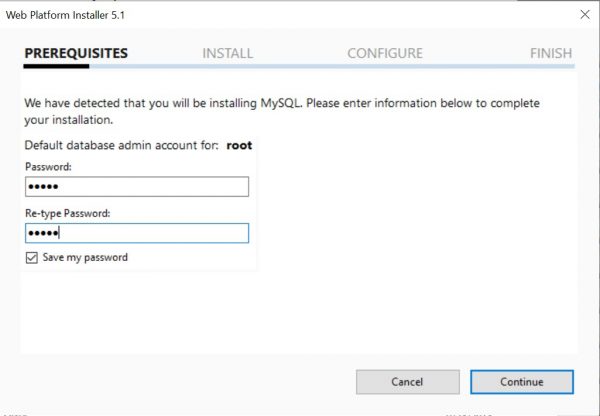This screenshot has height=416, width=600.
Task: Uncheck the Save my password checkbox
Action: point(30,257)
